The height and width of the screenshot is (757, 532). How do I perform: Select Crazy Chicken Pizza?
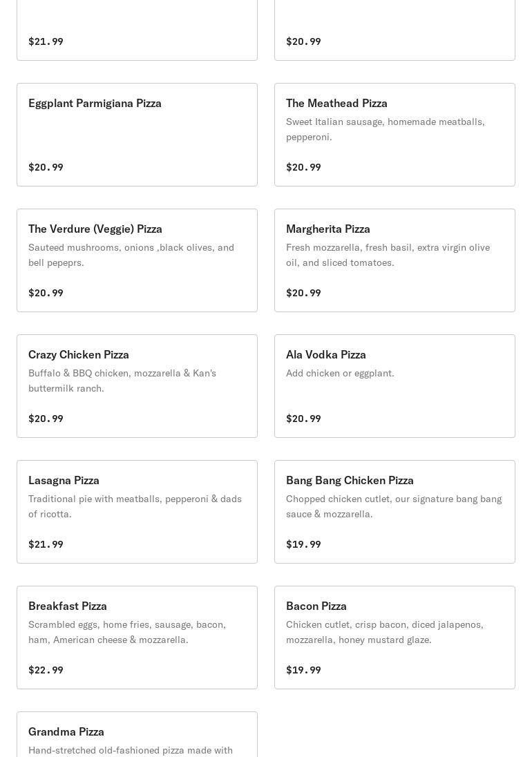(137, 386)
